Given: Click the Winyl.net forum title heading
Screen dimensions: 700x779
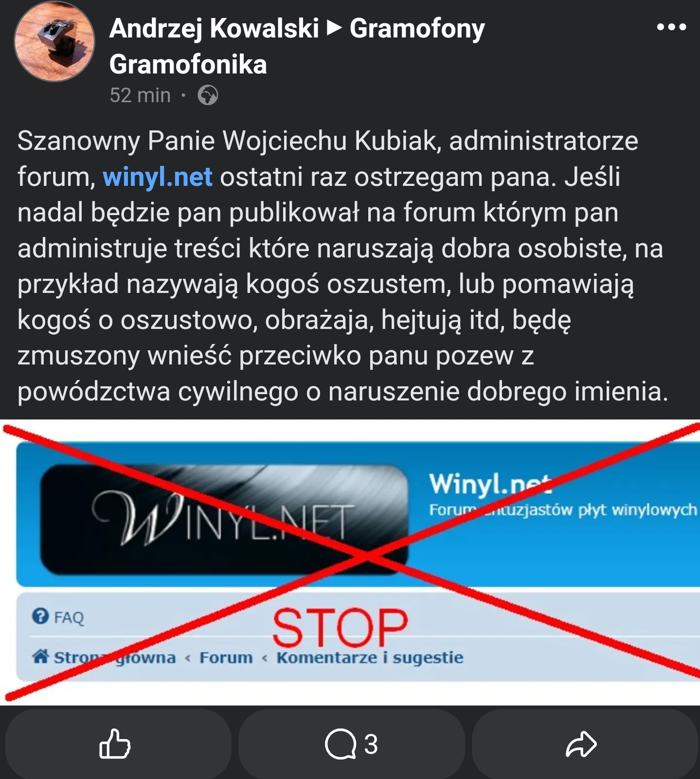Looking at the screenshot, I should pos(490,484).
